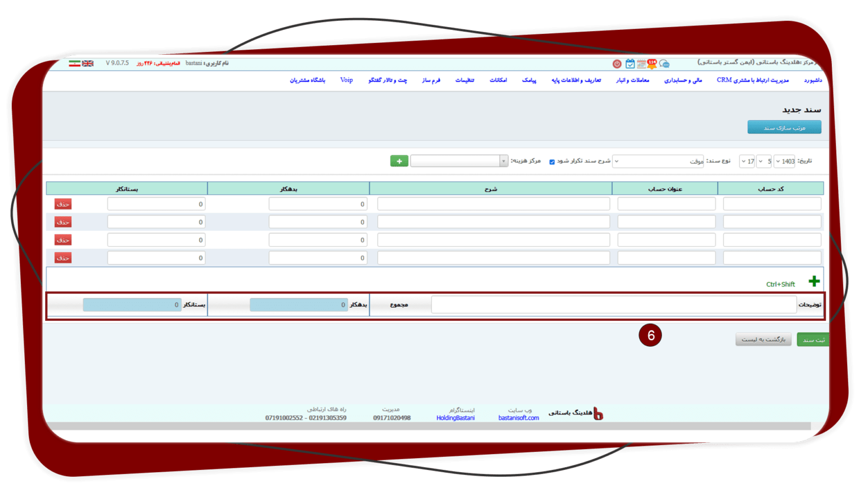Switch language with the UK flag

[88, 63]
